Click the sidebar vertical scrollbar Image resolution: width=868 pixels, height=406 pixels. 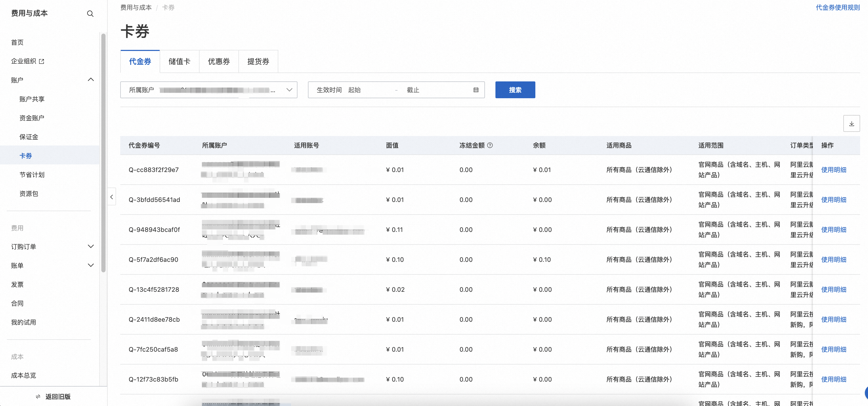(x=103, y=152)
